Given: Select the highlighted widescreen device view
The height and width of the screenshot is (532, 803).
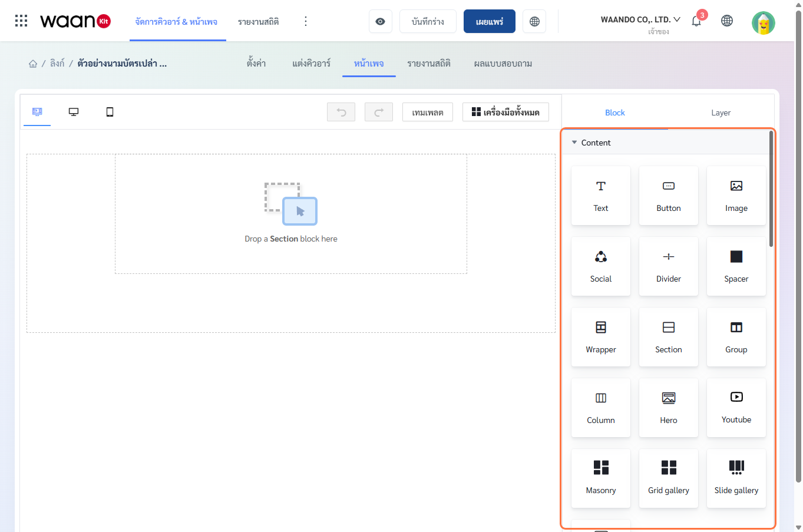Looking at the screenshot, I should (37, 112).
